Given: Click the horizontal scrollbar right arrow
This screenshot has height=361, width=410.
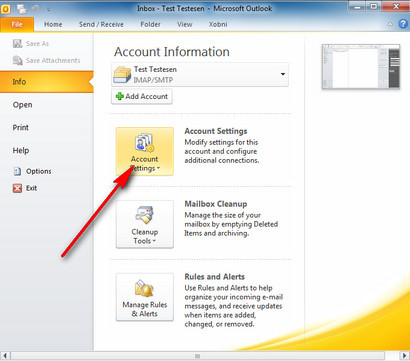Looking at the screenshot, I should pyautogui.click(x=404, y=356).
